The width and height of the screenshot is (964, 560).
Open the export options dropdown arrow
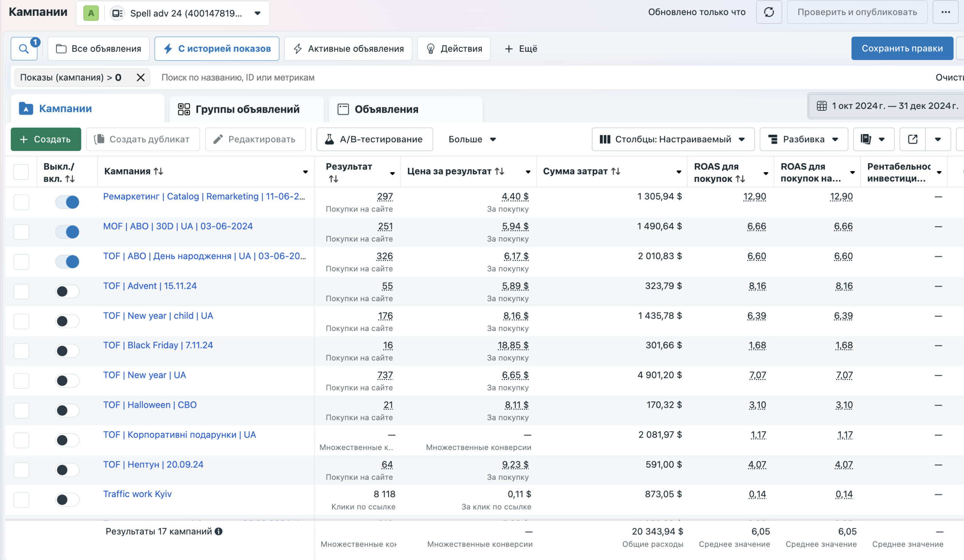938,139
